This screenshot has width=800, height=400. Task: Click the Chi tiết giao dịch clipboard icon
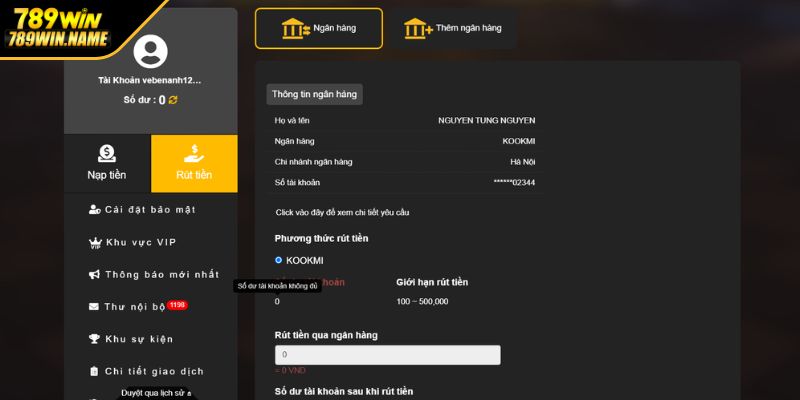coord(94,371)
